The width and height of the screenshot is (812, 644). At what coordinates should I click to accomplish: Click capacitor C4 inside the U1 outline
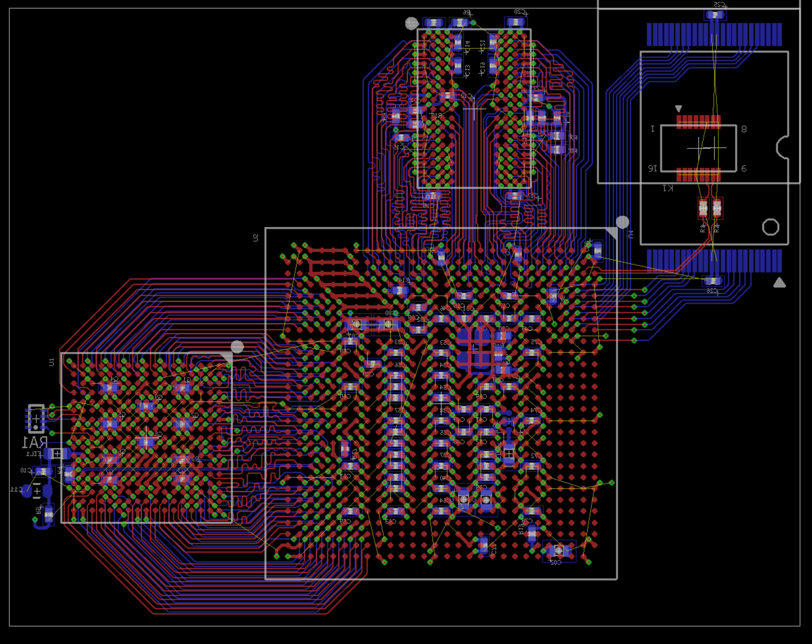click(110, 388)
